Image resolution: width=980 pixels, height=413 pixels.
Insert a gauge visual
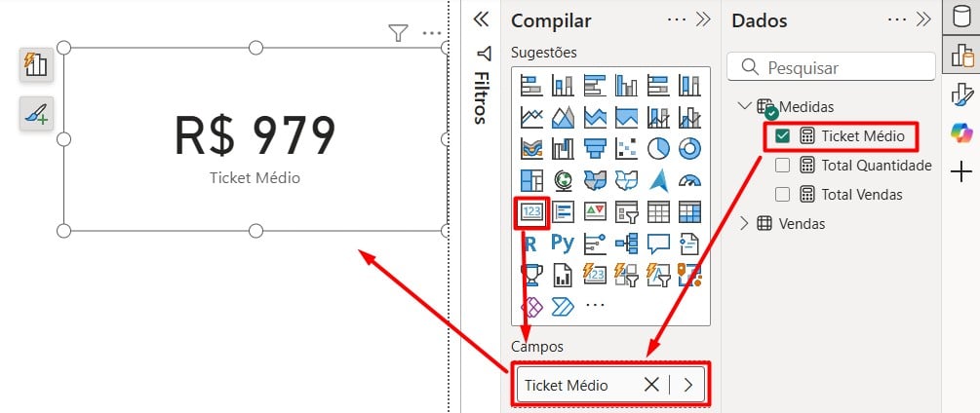point(690,180)
